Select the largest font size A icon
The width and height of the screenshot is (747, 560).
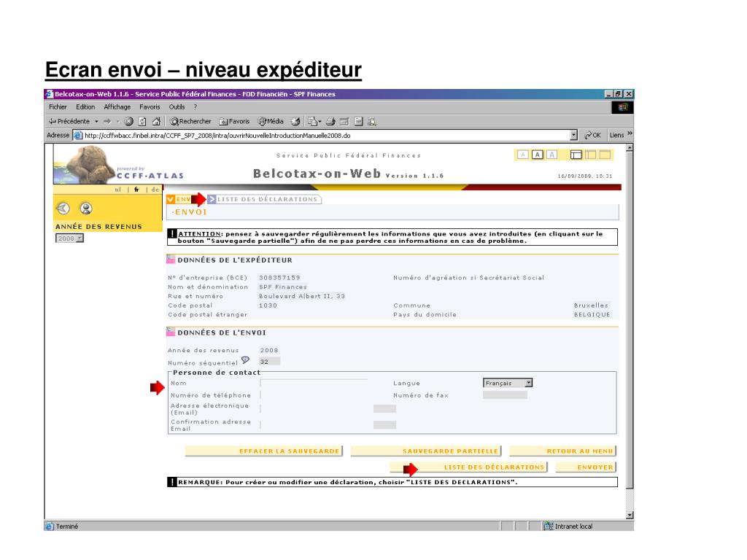[x=551, y=155]
